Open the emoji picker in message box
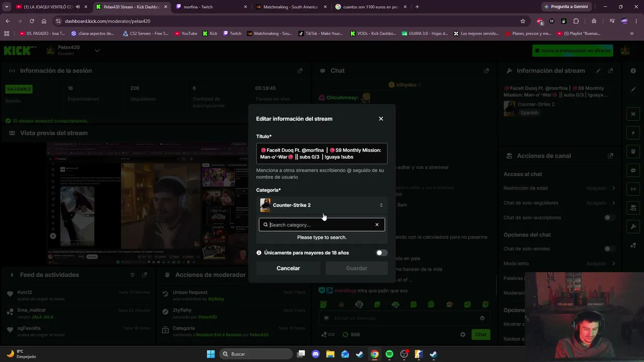The height and width of the screenshot is (362, 644). [482, 318]
